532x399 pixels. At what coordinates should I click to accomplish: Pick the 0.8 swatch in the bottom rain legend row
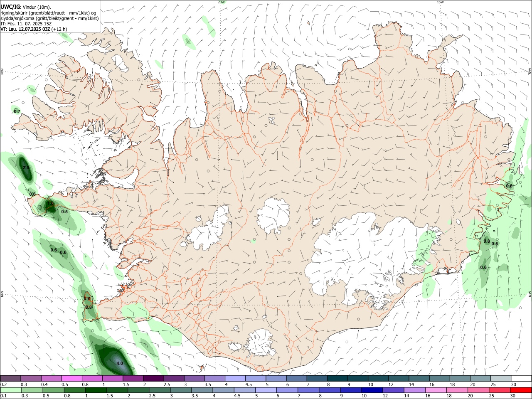coord(74,390)
